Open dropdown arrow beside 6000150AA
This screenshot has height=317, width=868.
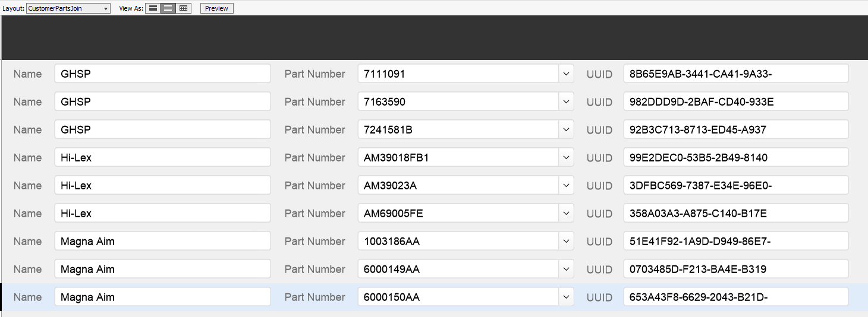click(566, 297)
